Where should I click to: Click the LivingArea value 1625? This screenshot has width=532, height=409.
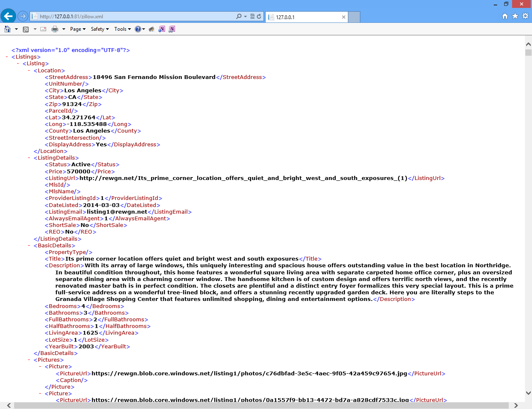click(x=90, y=333)
